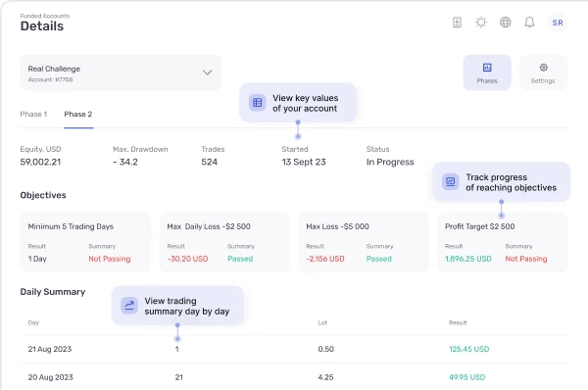Click lot value 4.25
The width and height of the screenshot is (588, 390).
pyautogui.click(x=325, y=377)
